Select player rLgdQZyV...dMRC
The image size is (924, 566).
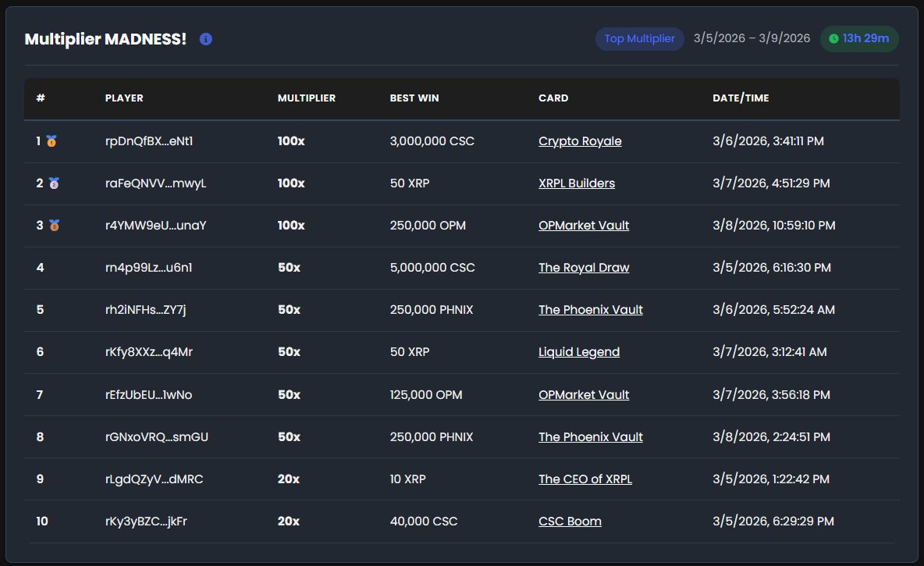[154, 479]
